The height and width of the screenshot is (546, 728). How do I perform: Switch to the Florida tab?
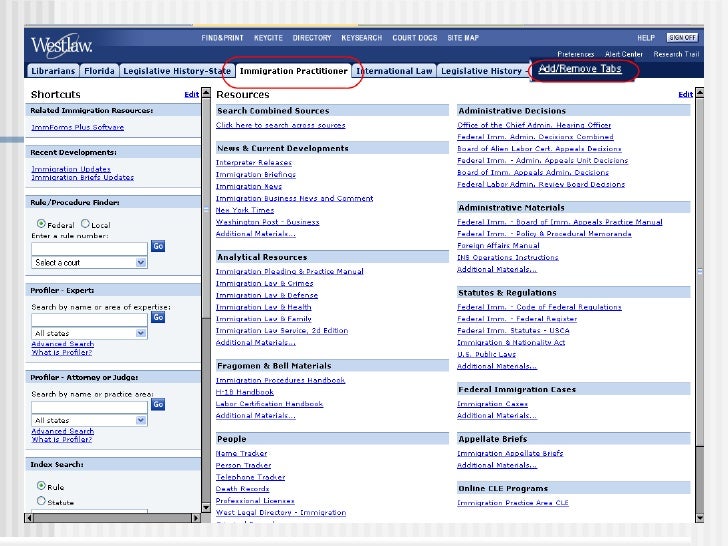pyautogui.click(x=99, y=71)
